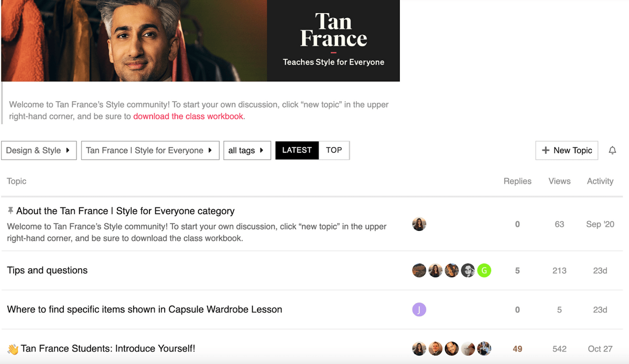Open Capsule Wardrobe Lesson items topic
Screen dimensions: 629x364
tap(145, 310)
